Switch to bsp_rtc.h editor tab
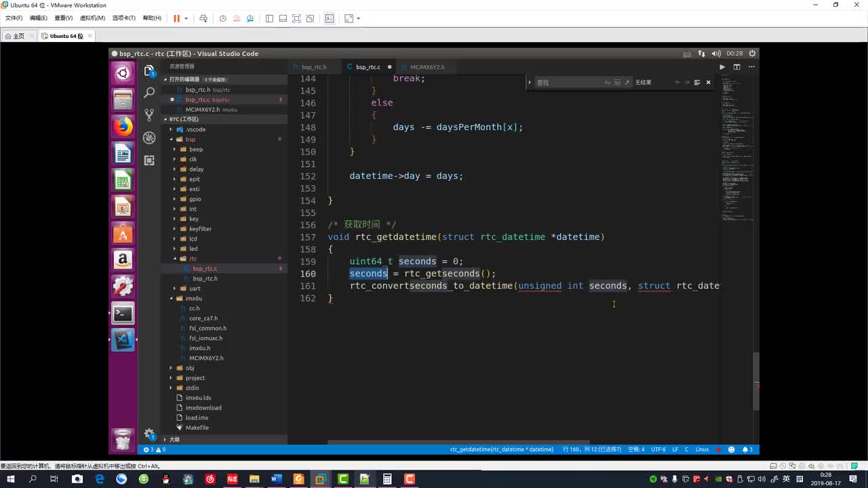This screenshot has height=488, width=868. pyautogui.click(x=314, y=67)
